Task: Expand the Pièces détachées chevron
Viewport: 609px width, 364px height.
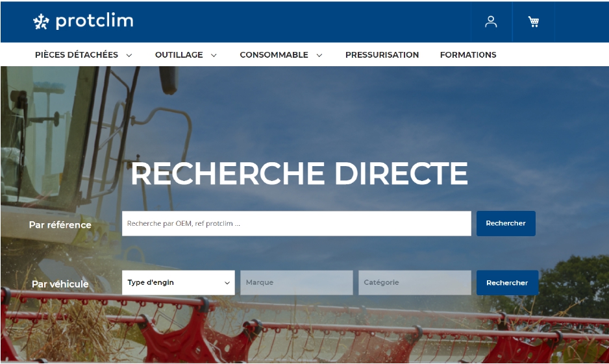Action: point(129,55)
